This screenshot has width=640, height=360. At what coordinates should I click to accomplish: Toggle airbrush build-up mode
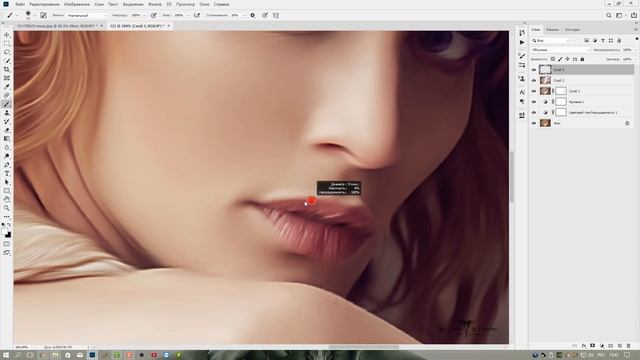tap(197, 15)
